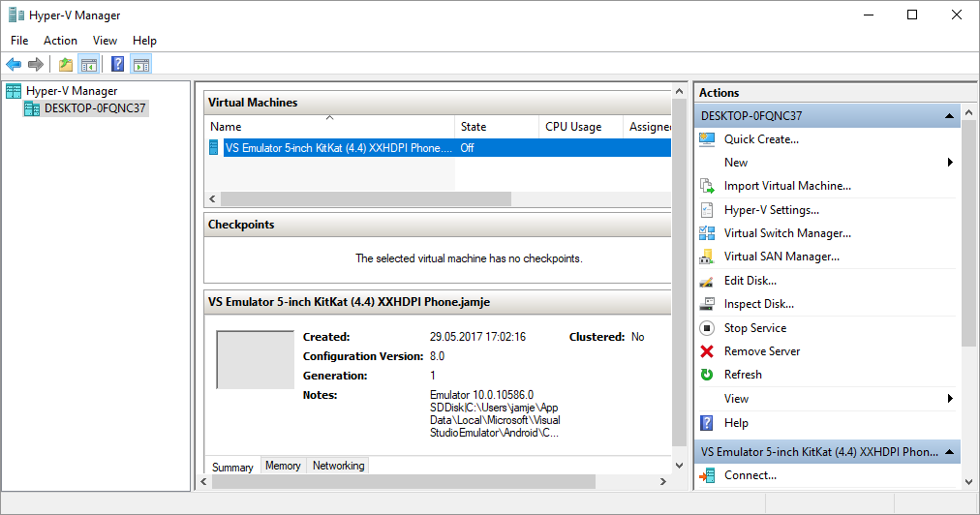This screenshot has width=980, height=515.
Task: Sort by Assigned memory column header
Action: pyautogui.click(x=648, y=126)
